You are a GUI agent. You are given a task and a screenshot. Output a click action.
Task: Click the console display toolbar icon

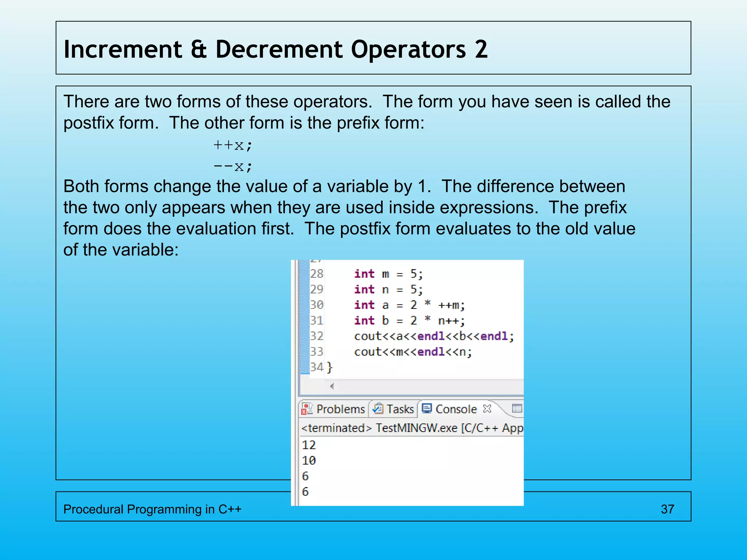(517, 408)
